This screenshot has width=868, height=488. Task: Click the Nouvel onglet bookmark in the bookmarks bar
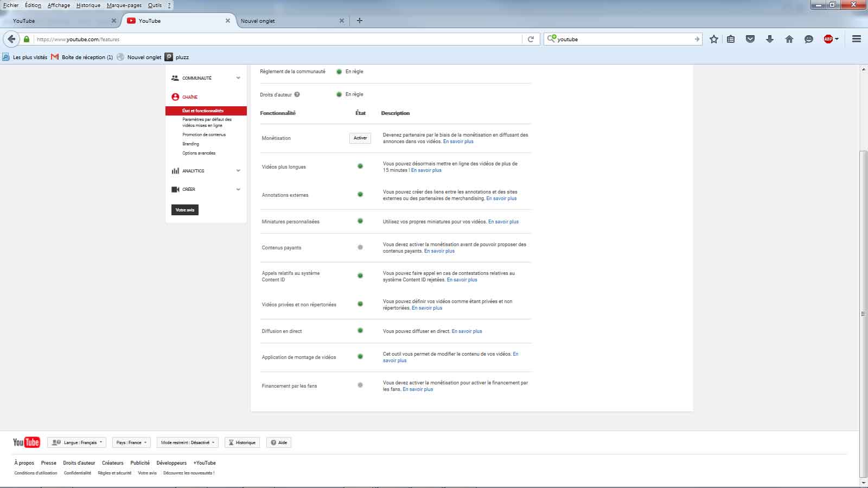pos(139,57)
